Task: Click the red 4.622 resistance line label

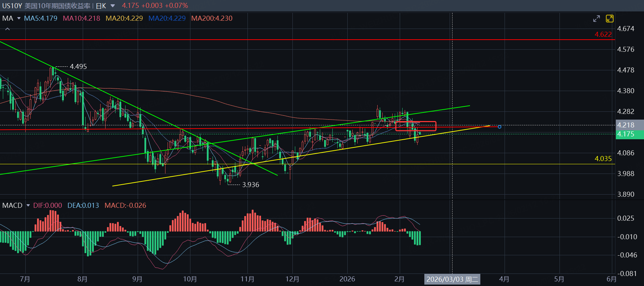Action: (x=603, y=34)
